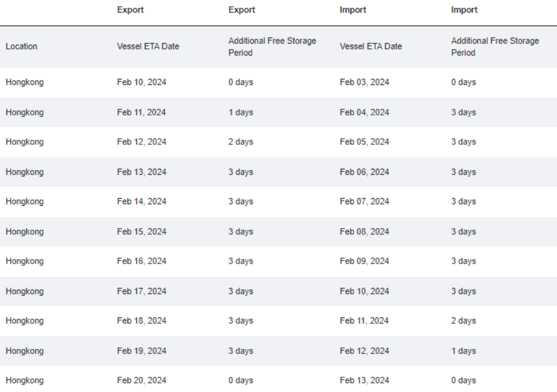Select the Feb 16, 2024 date cell
This screenshot has width=557, height=392.
[x=142, y=261]
